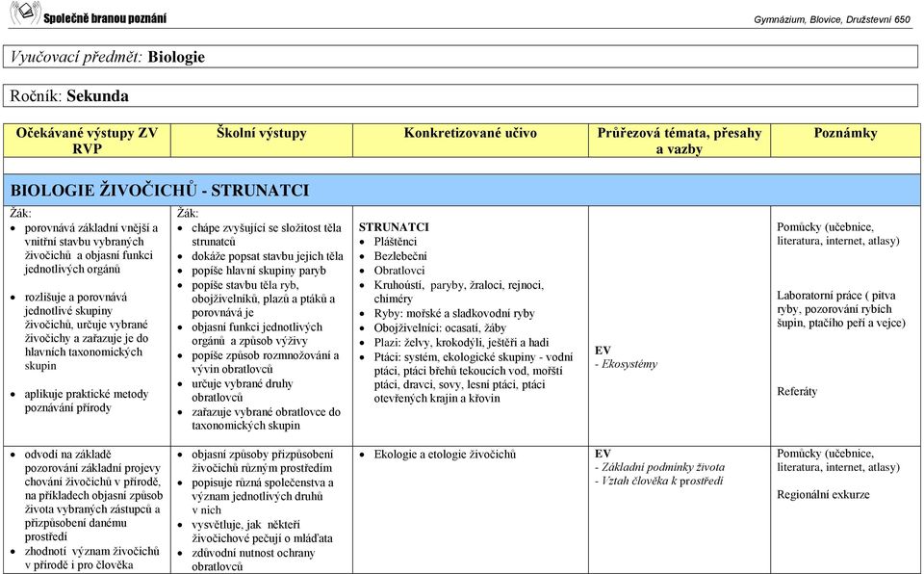This screenshot has height=574, width=924.
Task: Click list item 'Pláštěnci'
Action: 396,242
